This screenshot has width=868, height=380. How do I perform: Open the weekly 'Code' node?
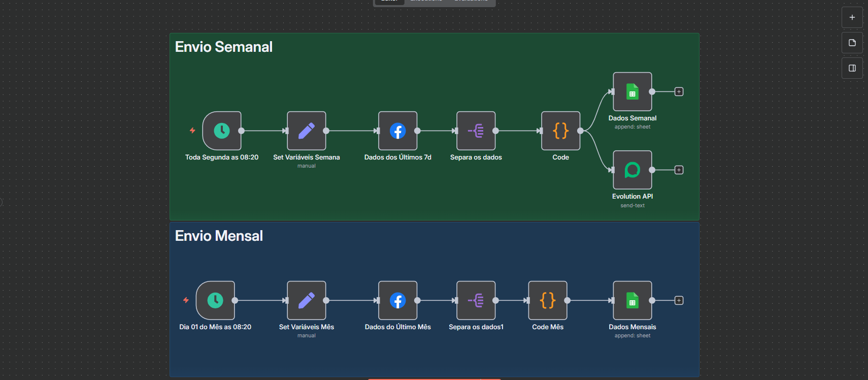[x=560, y=131]
